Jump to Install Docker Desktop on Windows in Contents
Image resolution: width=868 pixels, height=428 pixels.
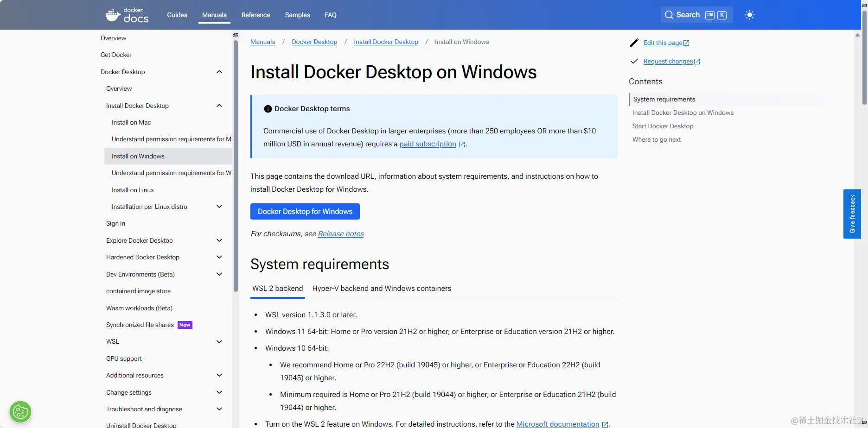tap(683, 113)
